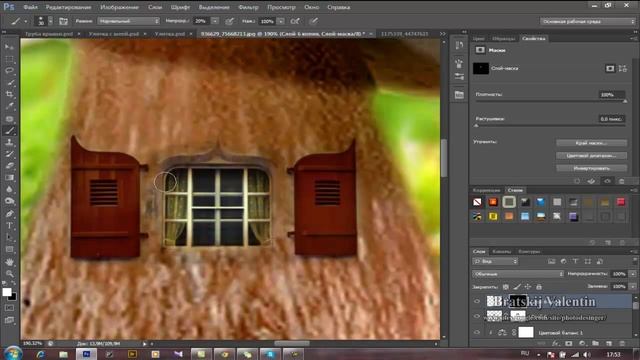This screenshot has height=360, width=640.
Task: Select the Zoom tool
Action: (9, 273)
